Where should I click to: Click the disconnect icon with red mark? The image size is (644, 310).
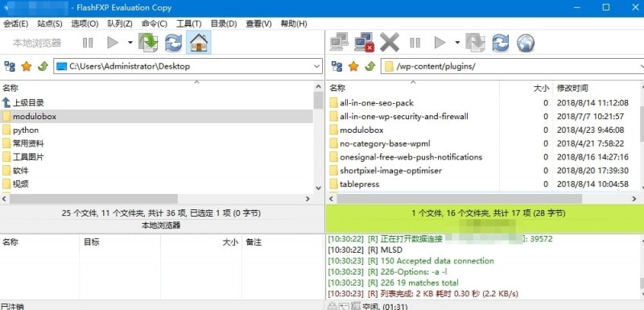coord(364,43)
